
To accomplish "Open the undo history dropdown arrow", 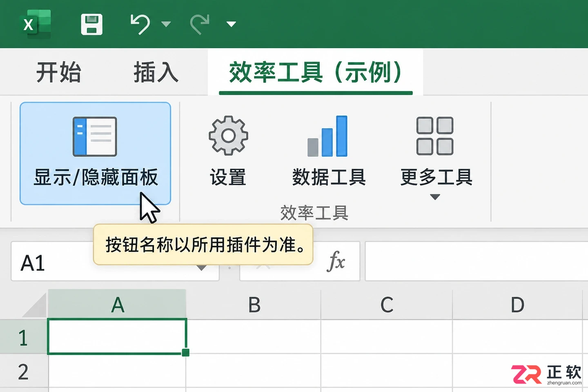I will click(x=166, y=24).
